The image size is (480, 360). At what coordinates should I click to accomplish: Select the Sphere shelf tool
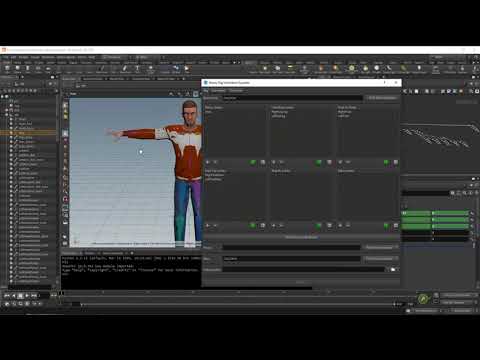17,69
